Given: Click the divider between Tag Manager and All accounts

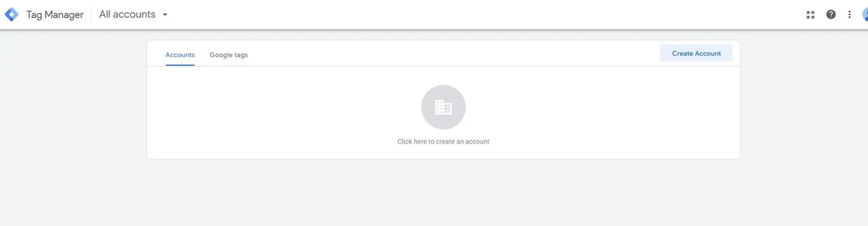Looking at the screenshot, I should 92,14.
